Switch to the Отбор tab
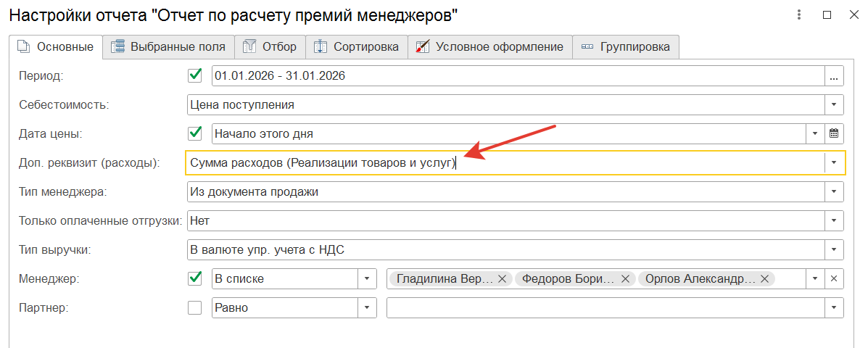Viewport: 868px width, 348px height. click(270, 47)
